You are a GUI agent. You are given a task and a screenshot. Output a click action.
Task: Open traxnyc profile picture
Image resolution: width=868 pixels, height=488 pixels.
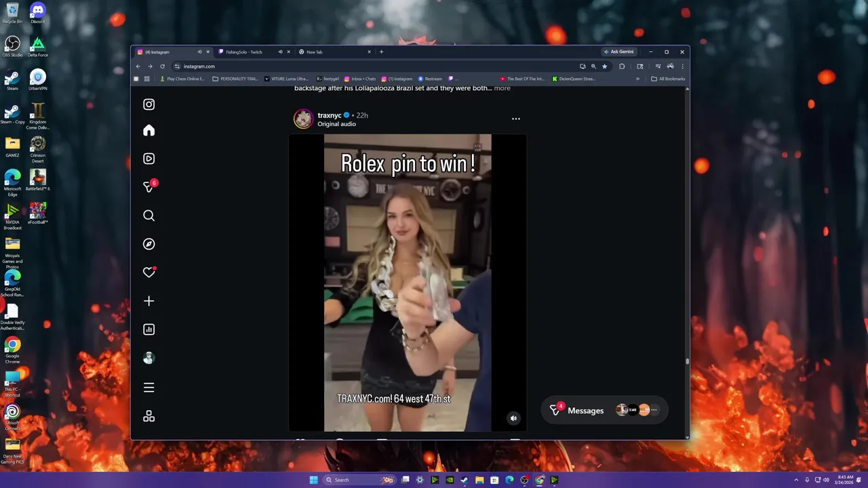point(303,119)
